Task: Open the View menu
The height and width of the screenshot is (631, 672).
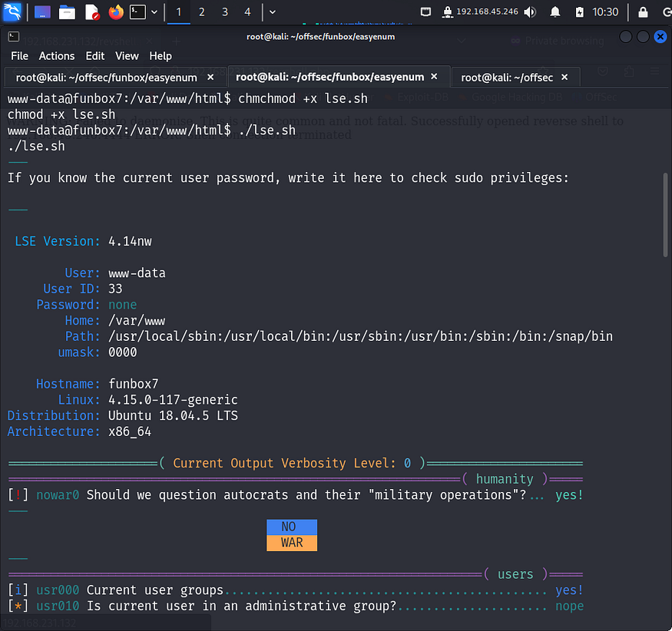Action: [127, 56]
